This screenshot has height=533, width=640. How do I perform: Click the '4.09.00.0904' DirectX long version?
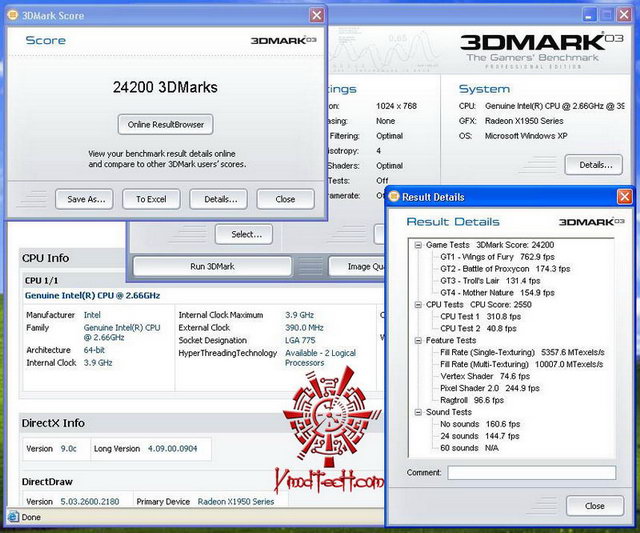[172, 449]
